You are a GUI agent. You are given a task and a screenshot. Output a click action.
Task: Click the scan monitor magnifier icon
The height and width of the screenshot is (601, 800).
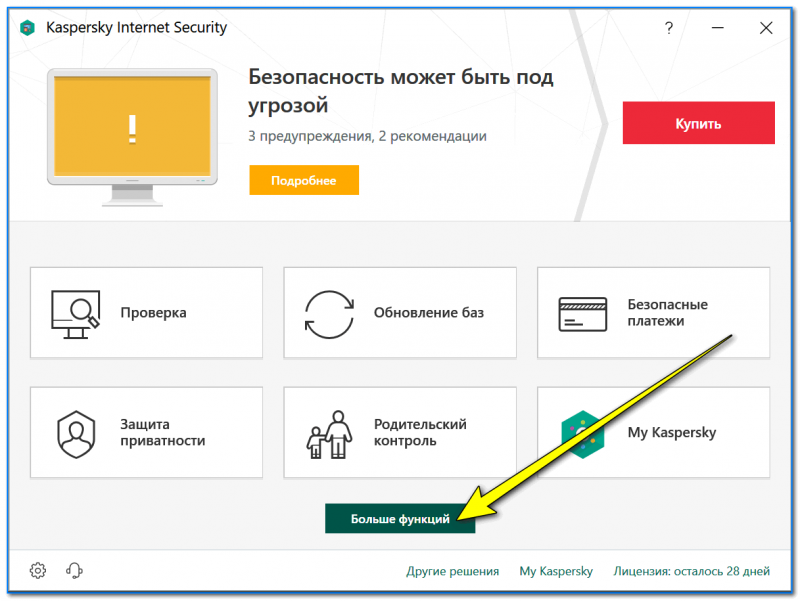pos(76,314)
